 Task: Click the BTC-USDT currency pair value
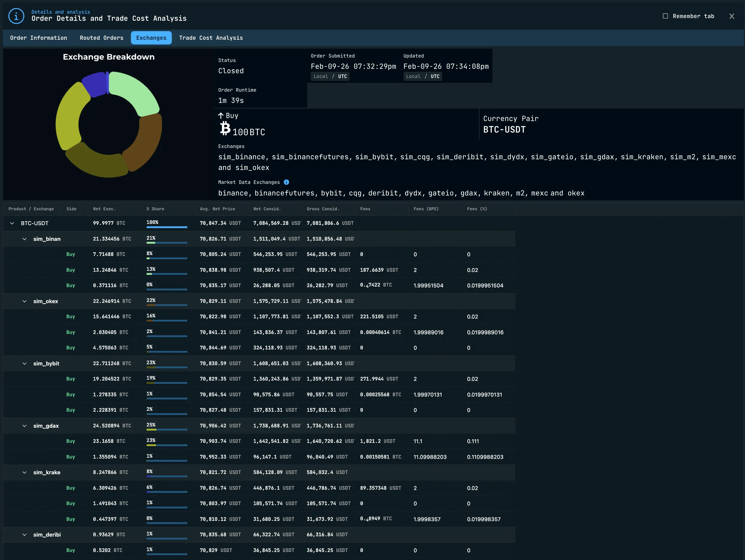pos(504,130)
